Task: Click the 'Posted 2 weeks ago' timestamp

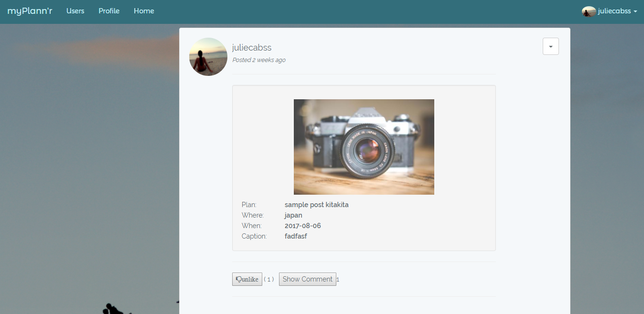Action: click(258, 60)
